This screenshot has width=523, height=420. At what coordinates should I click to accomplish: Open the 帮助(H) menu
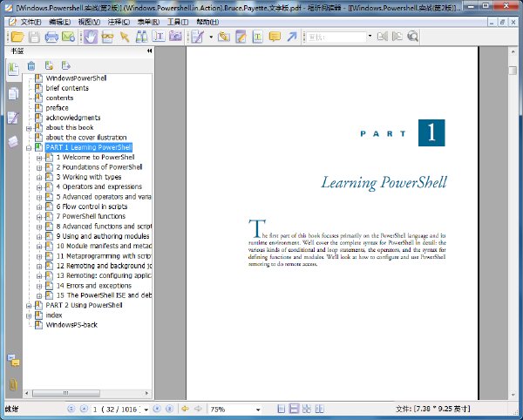[207, 22]
